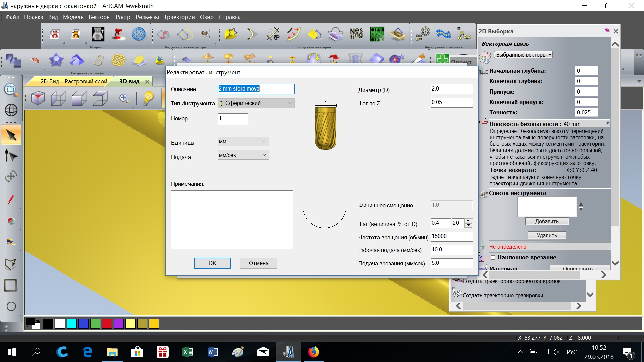644x362 pixels.
Task: Enable the Наклонное врезание checkbox
Action: 493,257
